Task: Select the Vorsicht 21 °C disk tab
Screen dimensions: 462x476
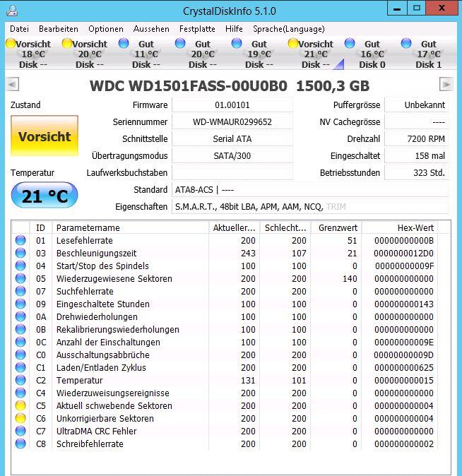Action: [315, 54]
